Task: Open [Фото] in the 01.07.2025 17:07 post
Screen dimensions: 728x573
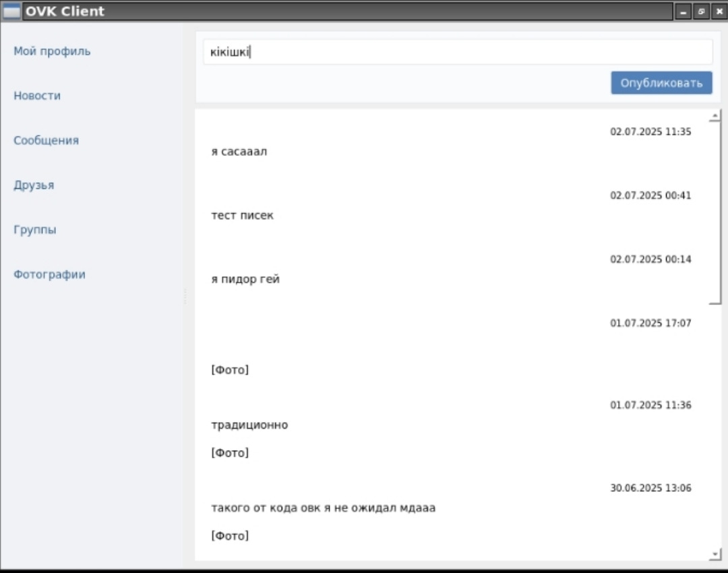Action: pos(230,370)
